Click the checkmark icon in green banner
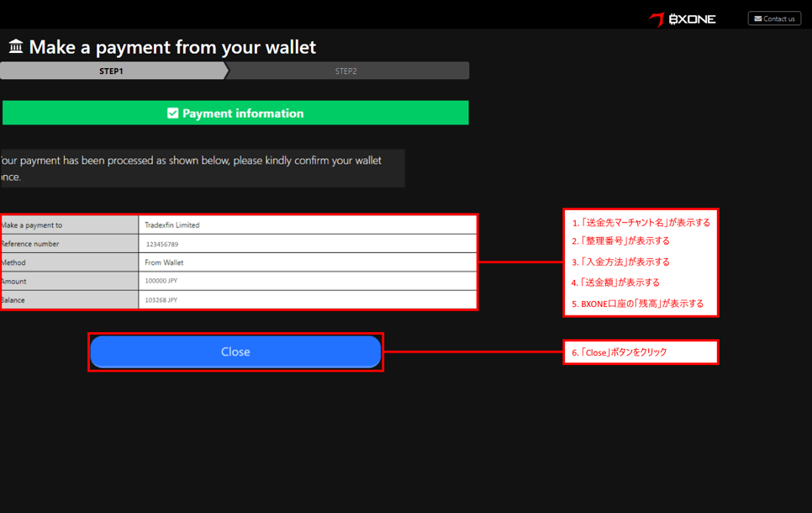Image resolution: width=812 pixels, height=513 pixels. pos(172,113)
